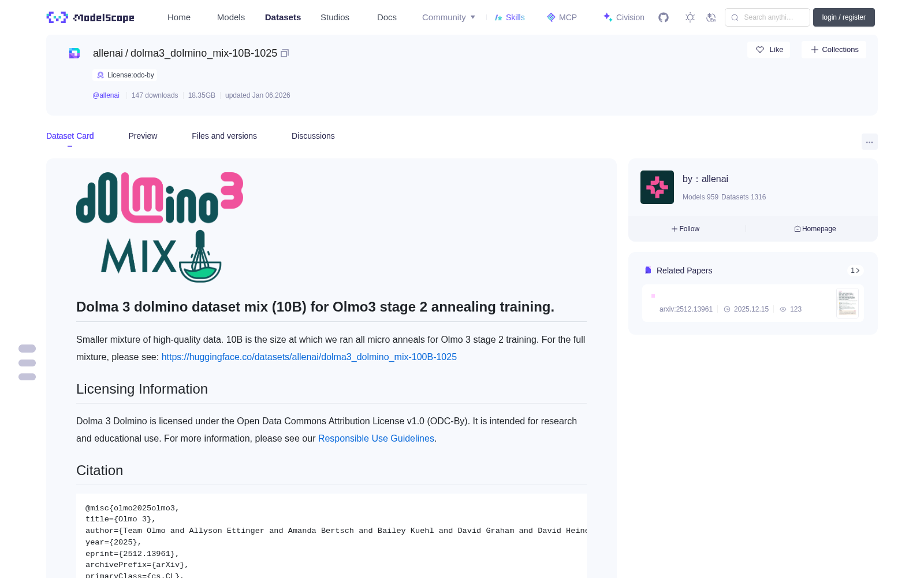Click the '@misc{olmo2025olmo3,' code line
This screenshot has height=578, width=924.
click(x=132, y=508)
